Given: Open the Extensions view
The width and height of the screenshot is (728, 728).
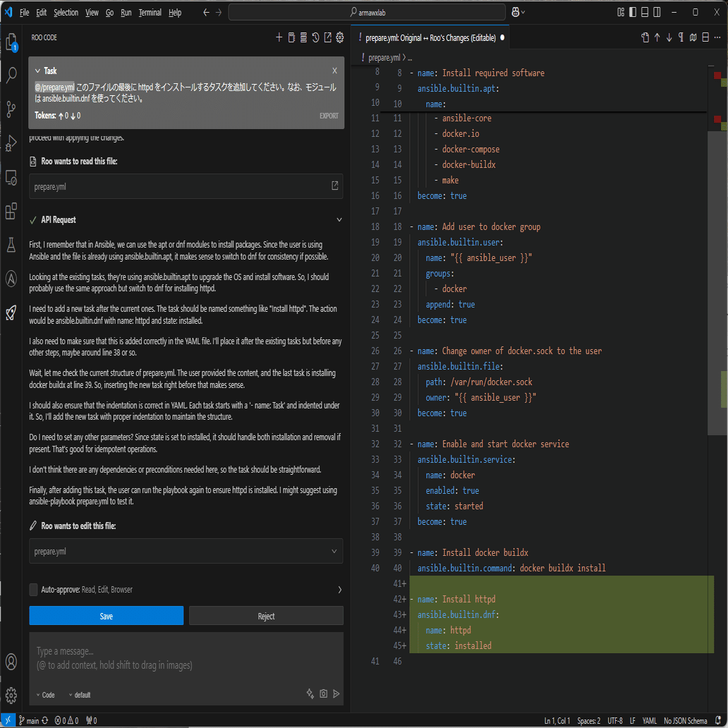Looking at the screenshot, I should click(11, 210).
